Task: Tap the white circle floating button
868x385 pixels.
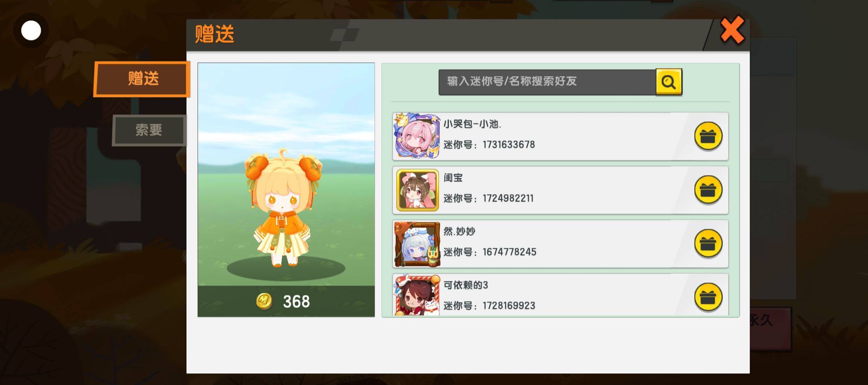Action: click(31, 30)
